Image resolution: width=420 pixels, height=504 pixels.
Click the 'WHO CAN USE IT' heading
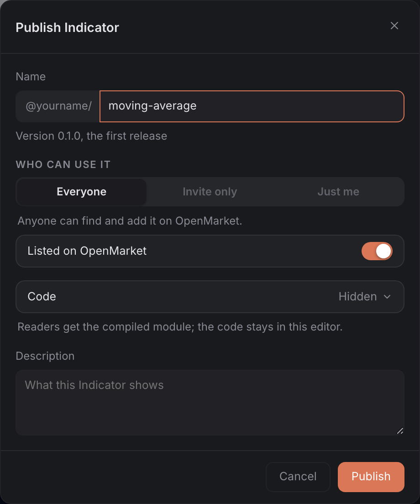pyautogui.click(x=63, y=164)
